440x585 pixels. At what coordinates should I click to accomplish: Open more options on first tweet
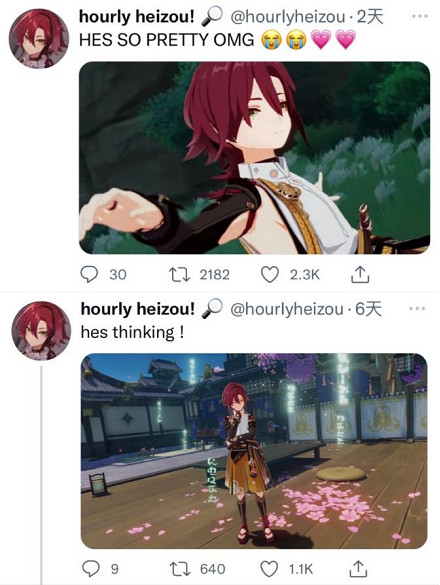pos(419,16)
